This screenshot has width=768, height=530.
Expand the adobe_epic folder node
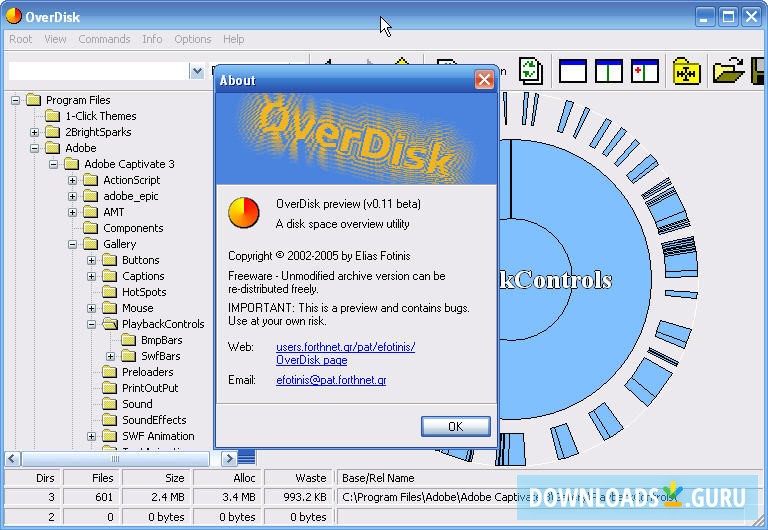tap(72, 196)
